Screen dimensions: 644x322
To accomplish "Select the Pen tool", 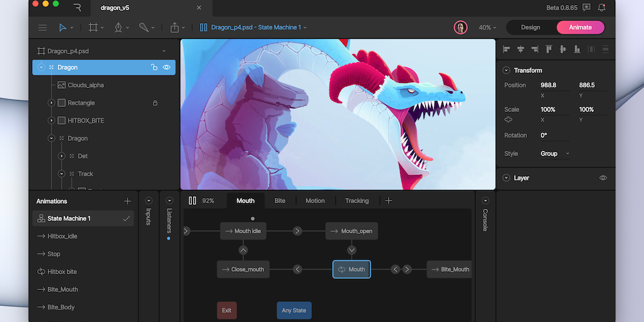I will pyautogui.click(x=118, y=28).
